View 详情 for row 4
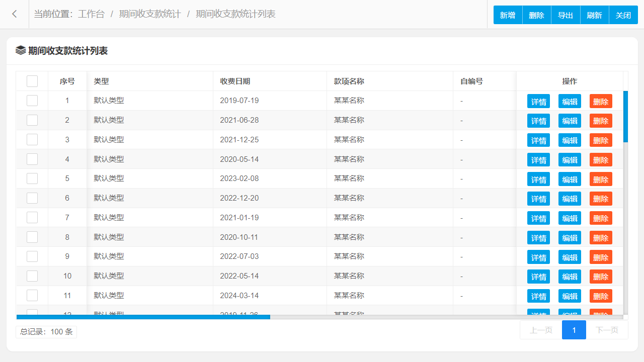 click(x=538, y=160)
